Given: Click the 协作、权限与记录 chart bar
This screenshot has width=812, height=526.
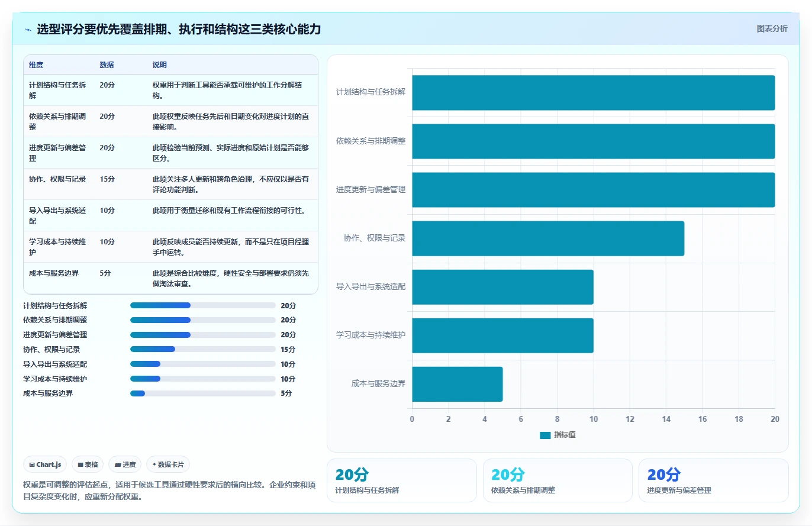Looking at the screenshot, I should click(x=548, y=238).
